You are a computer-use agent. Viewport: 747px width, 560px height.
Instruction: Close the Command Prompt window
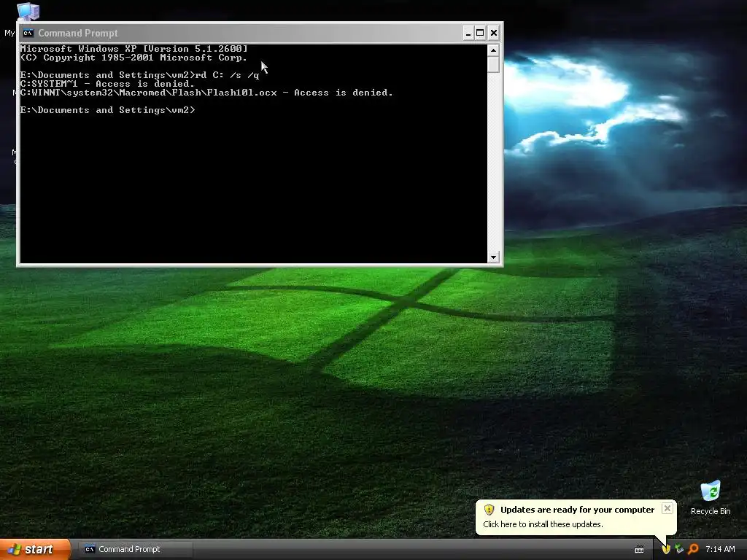pyautogui.click(x=494, y=33)
